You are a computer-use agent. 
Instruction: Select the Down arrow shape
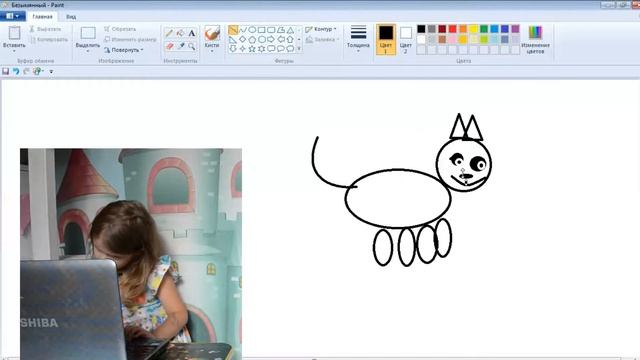[233, 49]
